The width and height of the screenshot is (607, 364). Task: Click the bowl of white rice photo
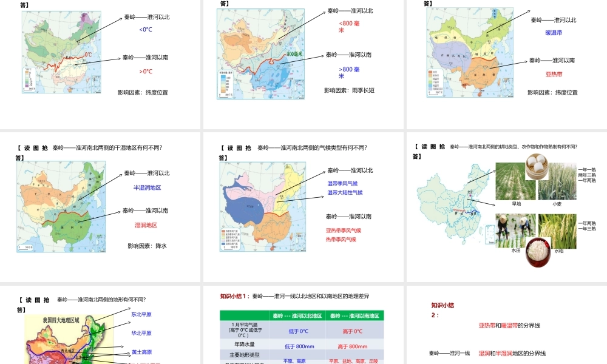538,253
